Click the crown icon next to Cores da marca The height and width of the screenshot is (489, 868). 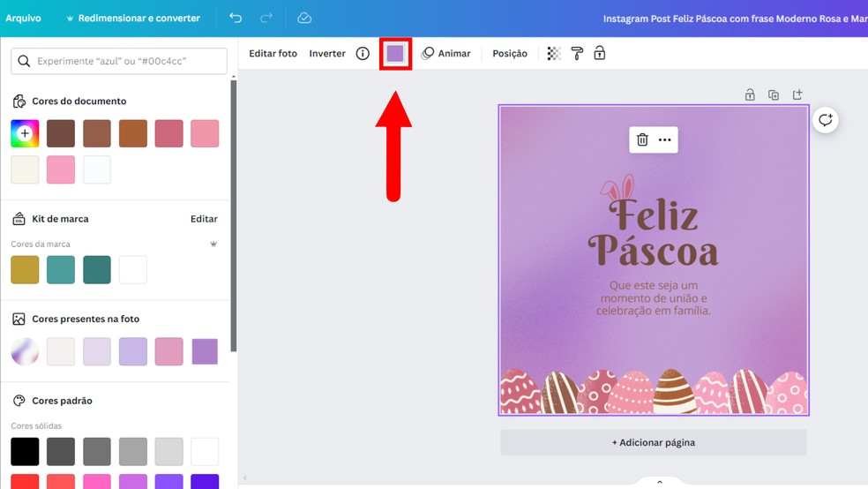coord(213,244)
